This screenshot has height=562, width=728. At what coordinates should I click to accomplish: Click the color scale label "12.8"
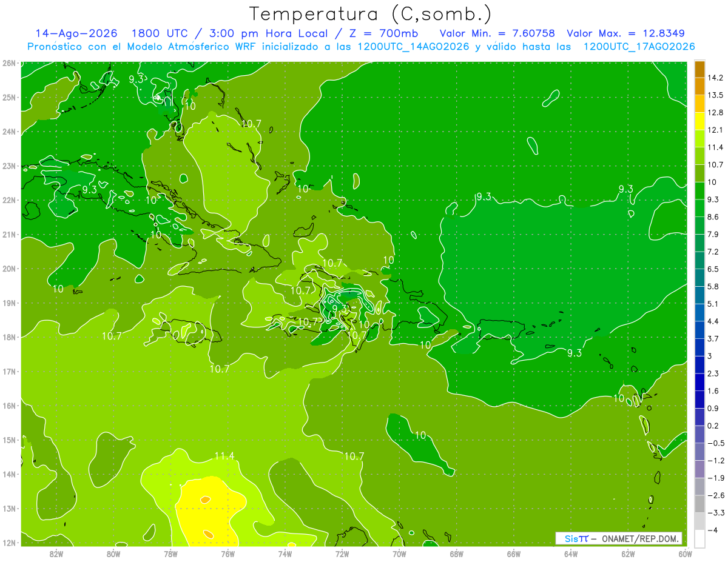[x=716, y=113]
